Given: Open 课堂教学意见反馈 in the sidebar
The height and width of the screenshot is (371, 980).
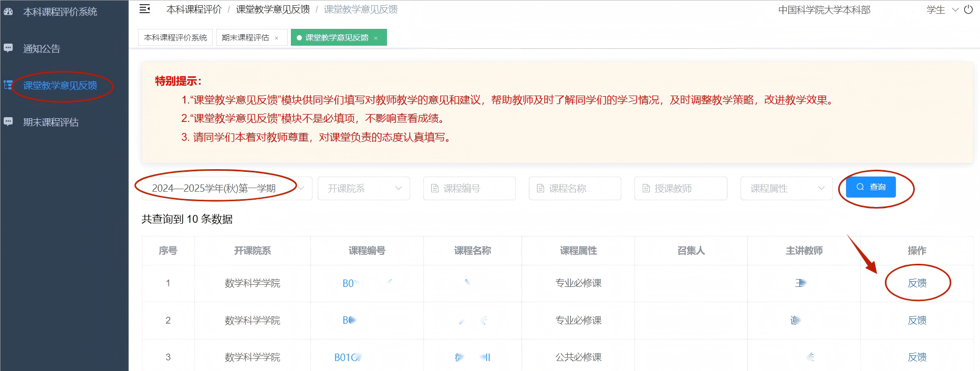Looking at the screenshot, I should coord(60,85).
